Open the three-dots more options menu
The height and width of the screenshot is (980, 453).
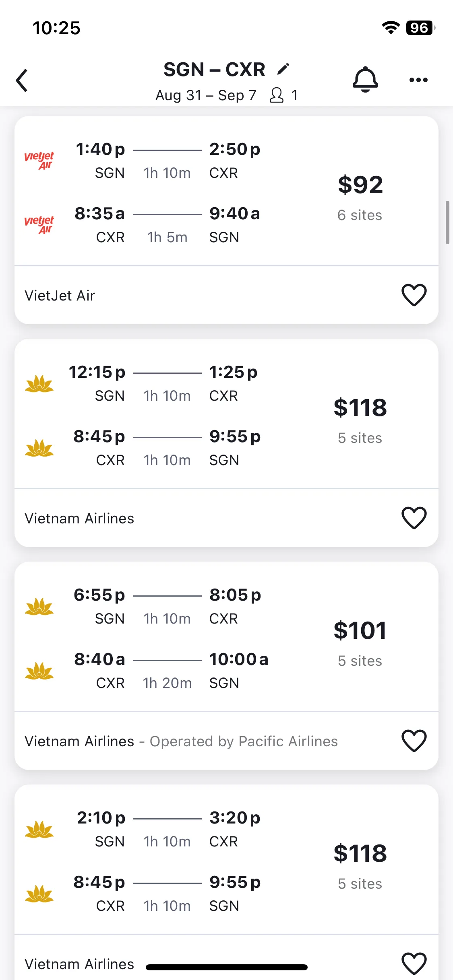(x=418, y=80)
